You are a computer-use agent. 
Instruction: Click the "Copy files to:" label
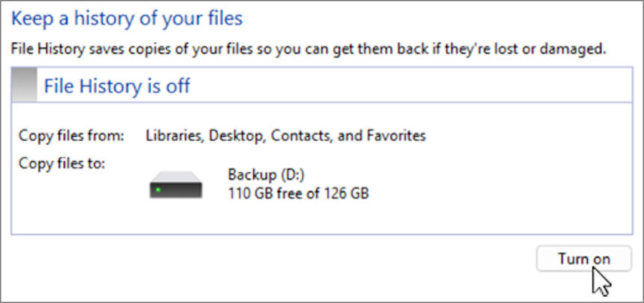[62, 163]
